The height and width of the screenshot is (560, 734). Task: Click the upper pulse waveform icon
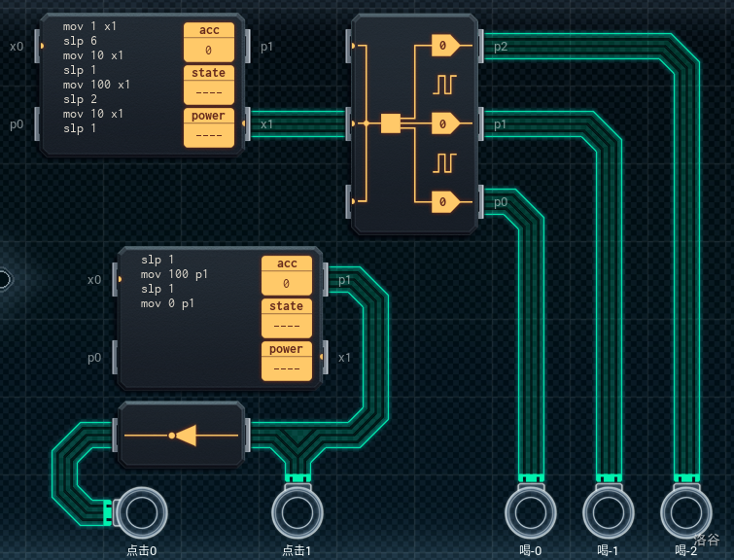(444, 85)
